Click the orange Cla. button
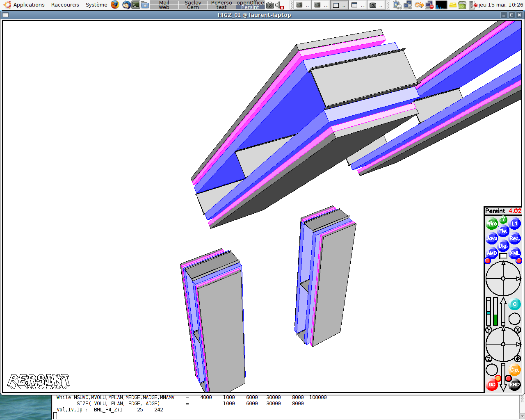 click(514, 370)
